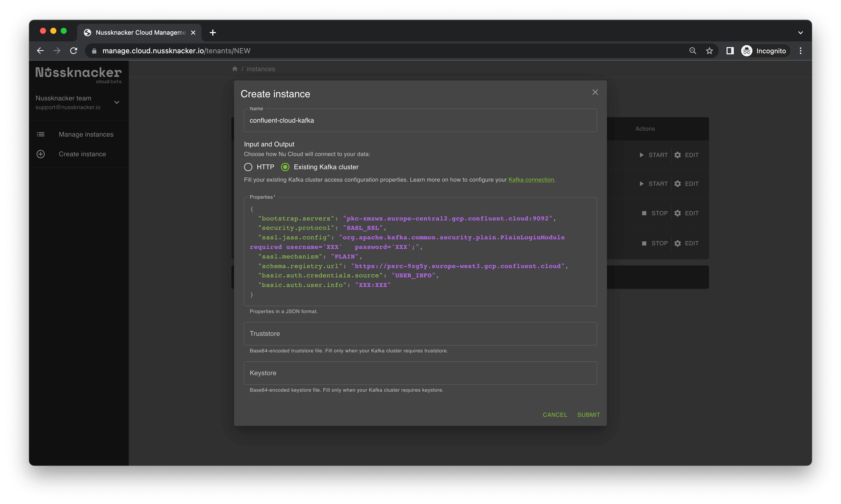The width and height of the screenshot is (841, 504).
Task: Select the Nussknacker Cloud Management tab
Action: coord(139,33)
